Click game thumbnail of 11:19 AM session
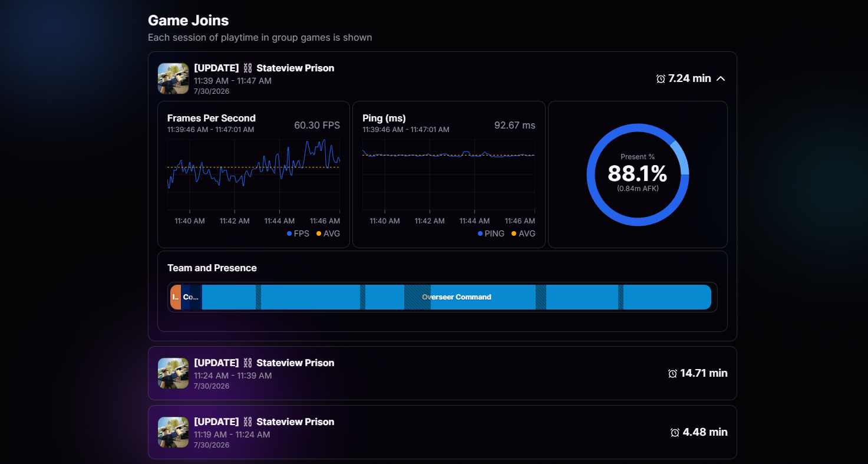Screen dimensions: 868x464 (173, 432)
